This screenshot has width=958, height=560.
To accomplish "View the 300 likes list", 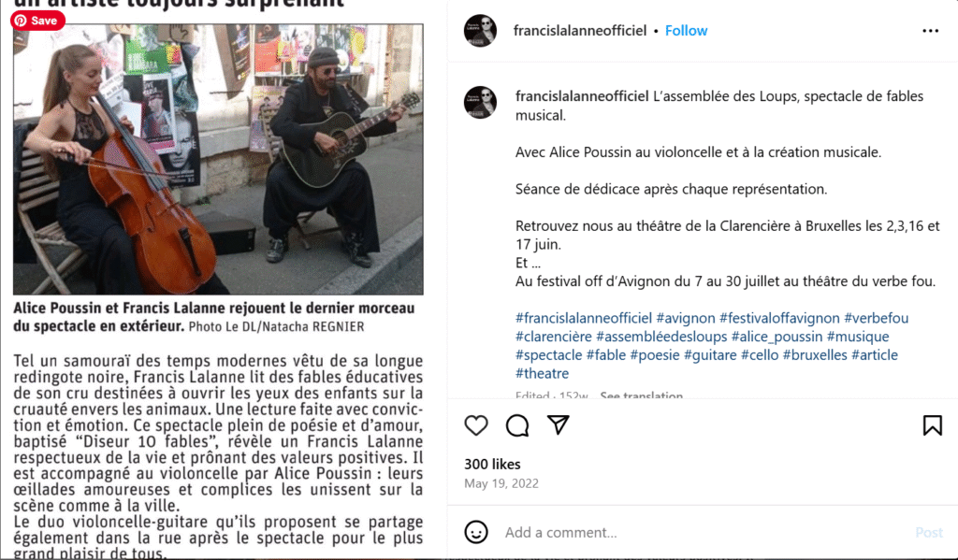I will point(492,464).
